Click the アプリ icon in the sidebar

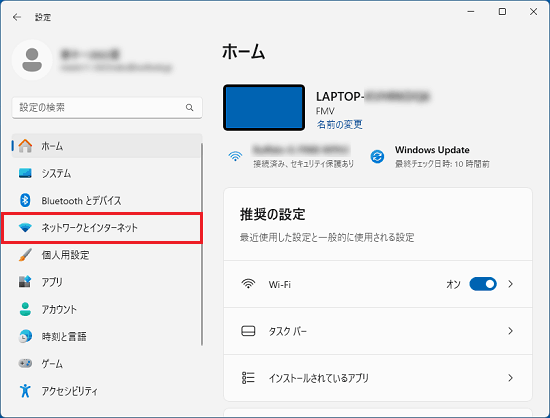click(25, 282)
